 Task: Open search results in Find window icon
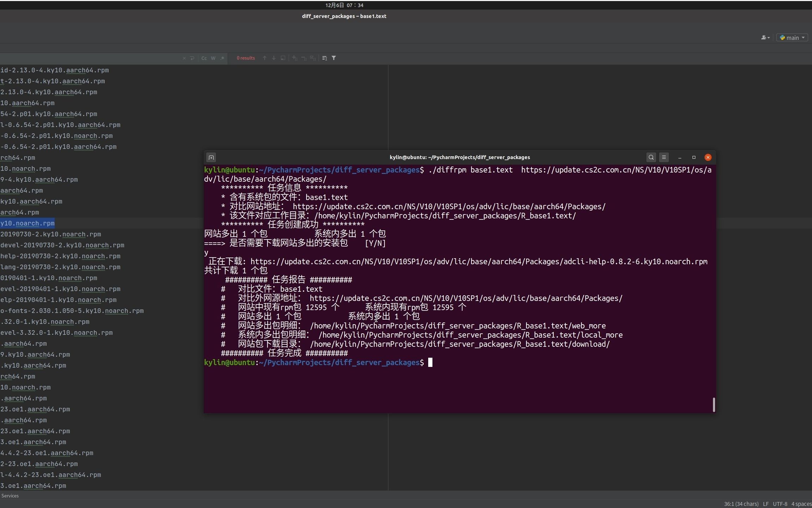pyautogui.click(x=283, y=58)
